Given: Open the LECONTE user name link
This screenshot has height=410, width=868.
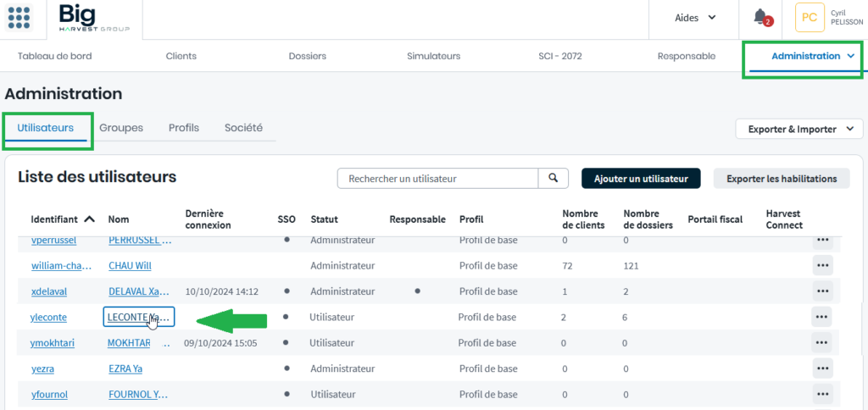Looking at the screenshot, I should (137, 317).
